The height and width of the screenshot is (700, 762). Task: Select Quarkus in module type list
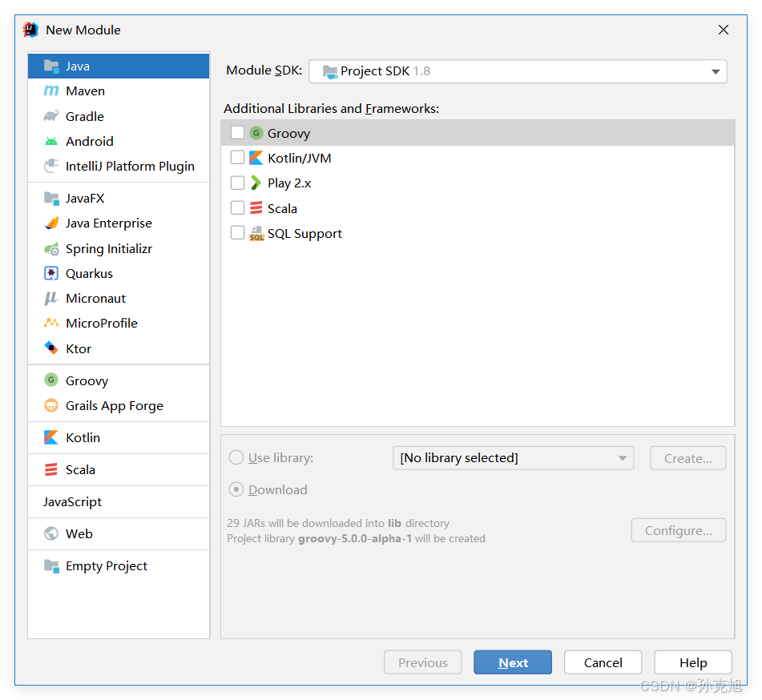[119, 273]
